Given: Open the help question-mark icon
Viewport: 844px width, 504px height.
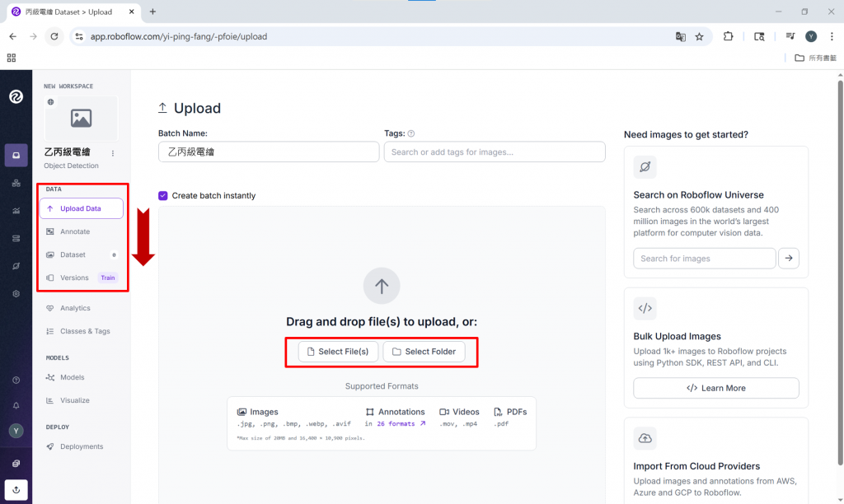Looking at the screenshot, I should click(x=16, y=380).
